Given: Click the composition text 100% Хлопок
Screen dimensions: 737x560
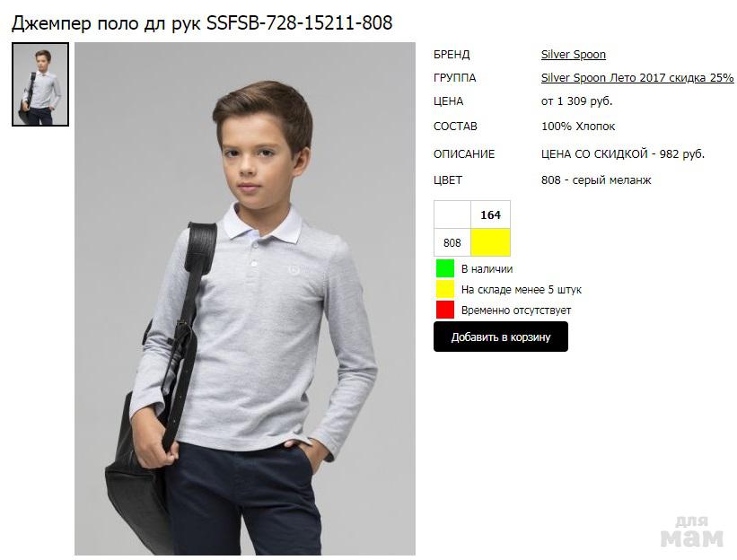Looking at the screenshot, I should point(578,127).
